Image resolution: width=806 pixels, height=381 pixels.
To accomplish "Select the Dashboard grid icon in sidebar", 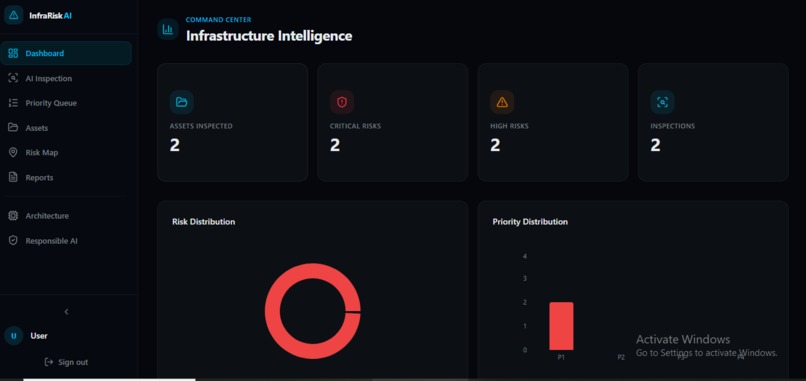I will (13, 53).
